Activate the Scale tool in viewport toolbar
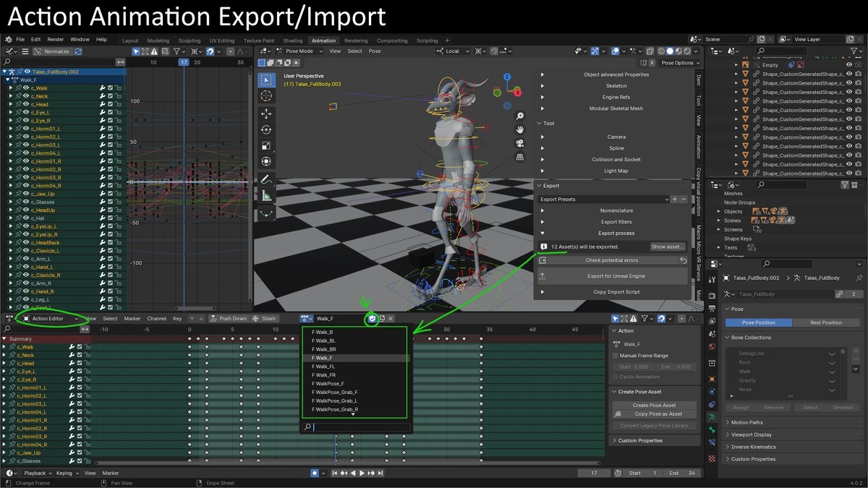The height and width of the screenshot is (488, 868). click(266, 145)
